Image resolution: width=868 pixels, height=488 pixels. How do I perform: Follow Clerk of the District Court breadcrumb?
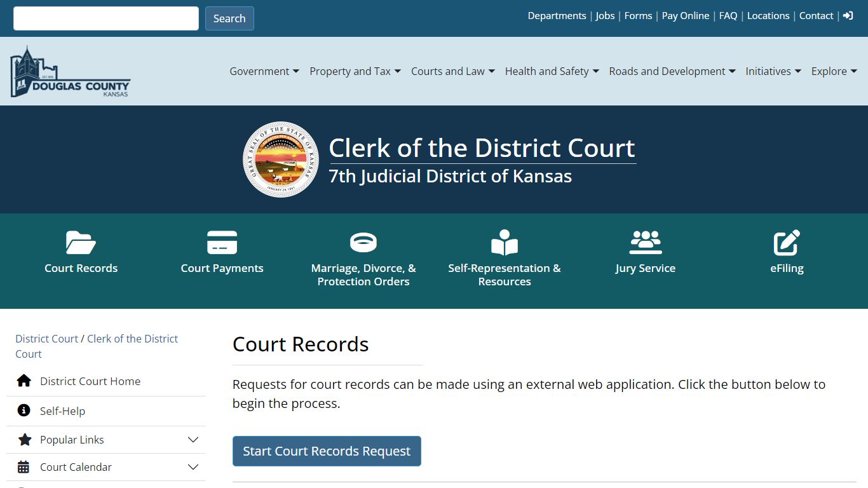[97, 346]
